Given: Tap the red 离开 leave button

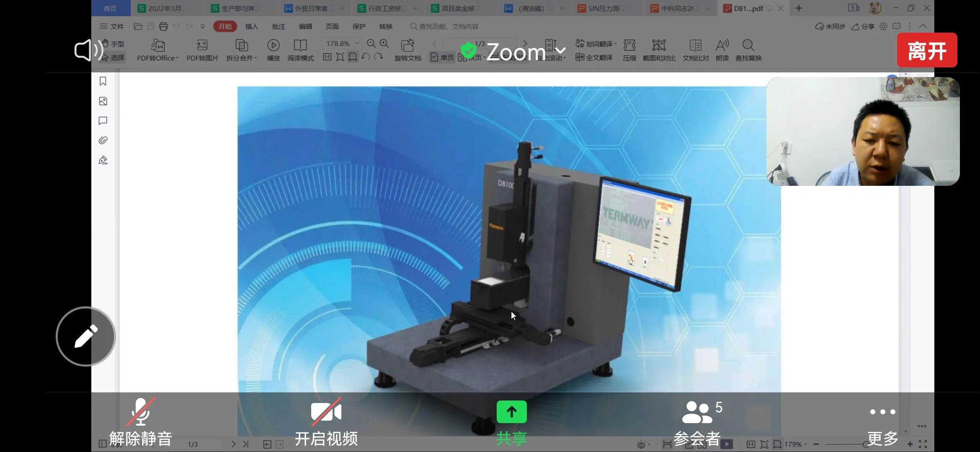Looking at the screenshot, I should coord(927,50).
